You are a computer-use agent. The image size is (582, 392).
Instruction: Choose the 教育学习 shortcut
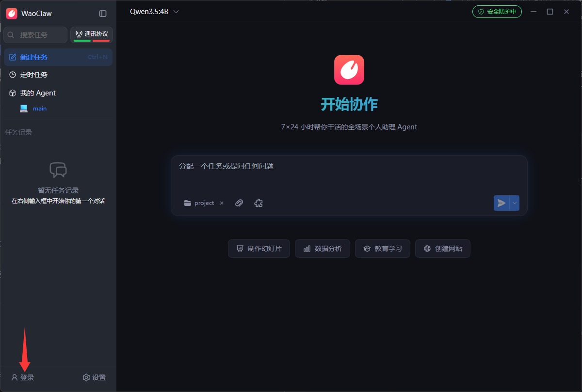[x=382, y=249]
